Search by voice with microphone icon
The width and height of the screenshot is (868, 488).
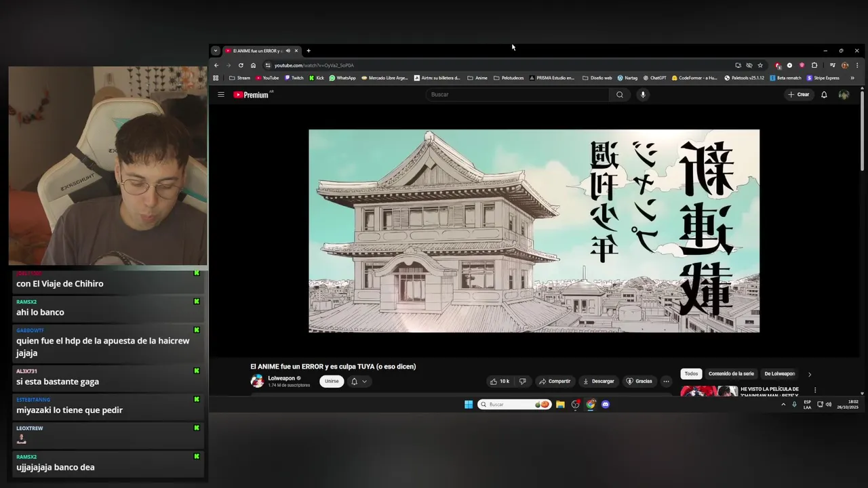[x=643, y=95]
